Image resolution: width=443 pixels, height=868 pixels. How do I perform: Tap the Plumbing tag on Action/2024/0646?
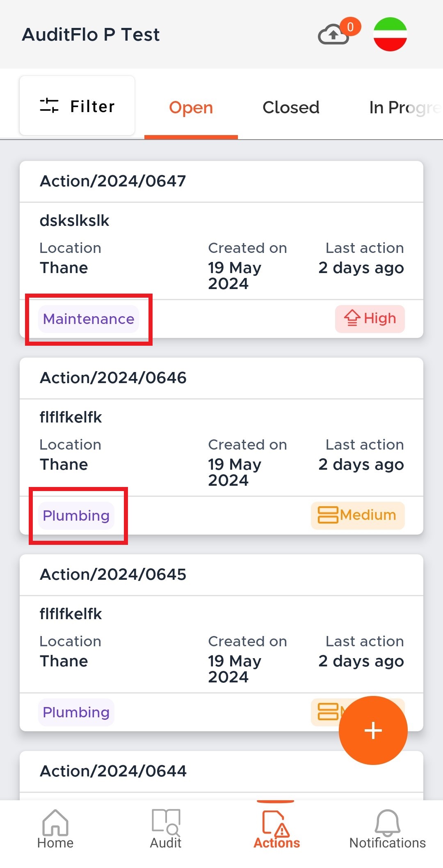[76, 516]
